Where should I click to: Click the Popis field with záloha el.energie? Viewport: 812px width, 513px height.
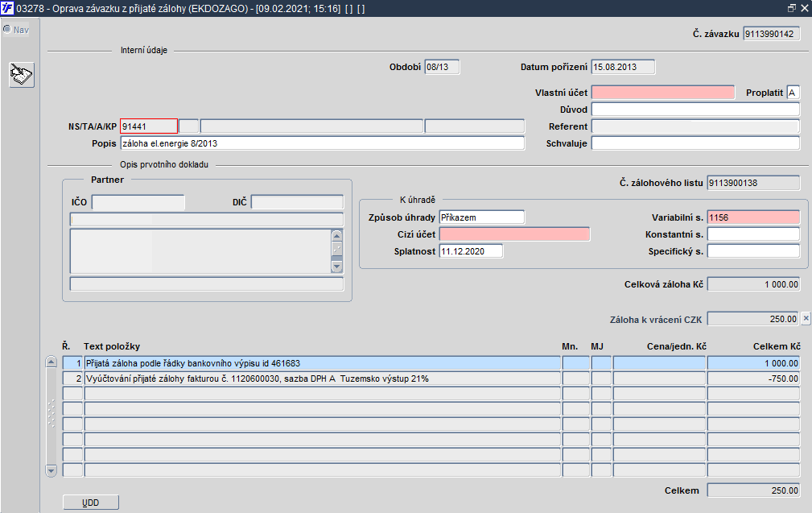pyautogui.click(x=322, y=143)
